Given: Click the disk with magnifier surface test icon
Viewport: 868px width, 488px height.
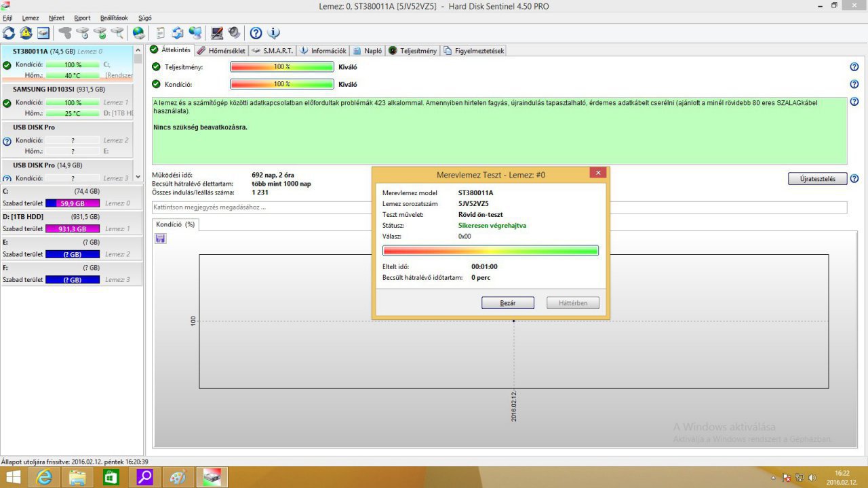Looking at the screenshot, I should point(117,33).
